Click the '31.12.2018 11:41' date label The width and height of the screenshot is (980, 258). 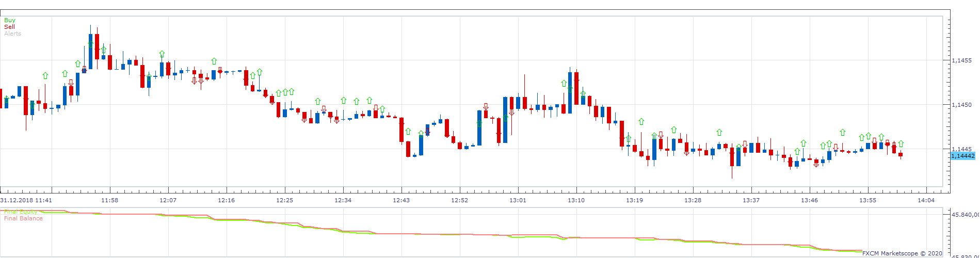pos(26,200)
